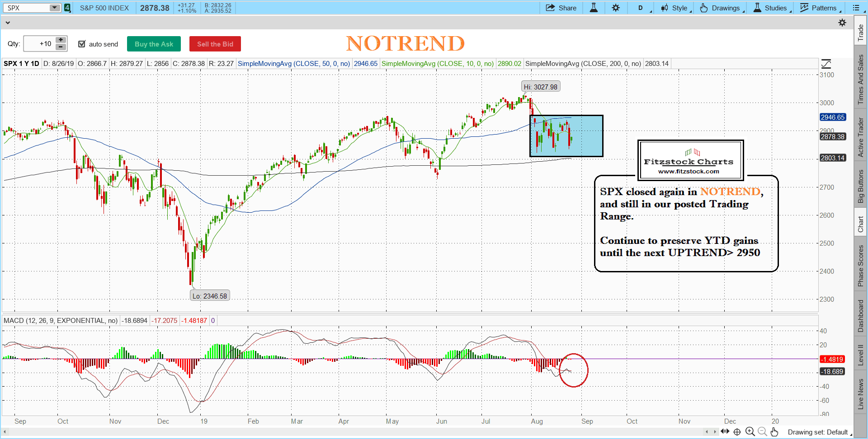
Task: Open Edit Studies flask icon
Action: pyautogui.click(x=594, y=8)
